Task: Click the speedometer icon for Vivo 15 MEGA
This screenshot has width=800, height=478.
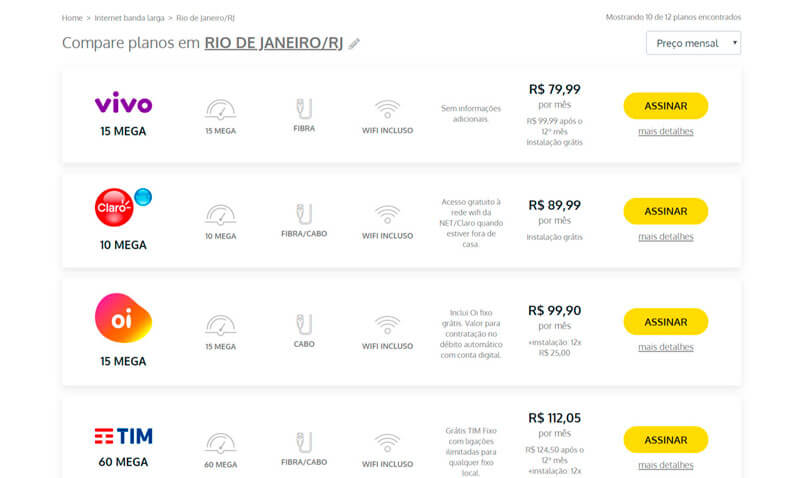Action: pos(220,110)
